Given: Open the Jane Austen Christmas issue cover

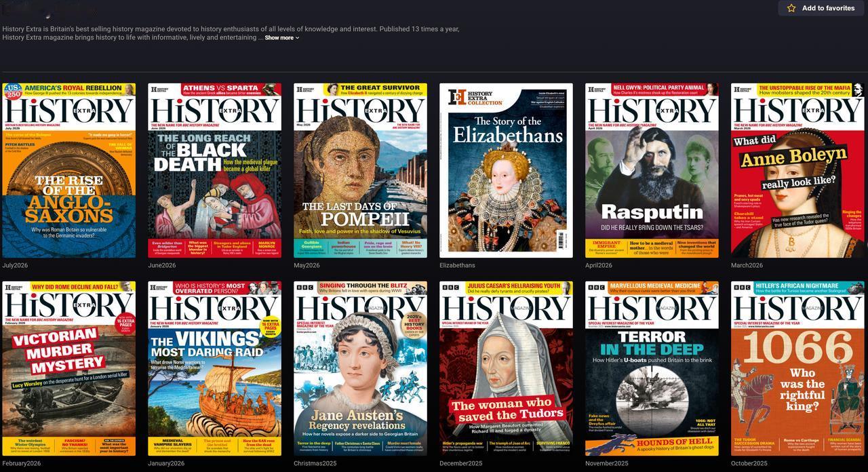Looking at the screenshot, I should point(360,368).
